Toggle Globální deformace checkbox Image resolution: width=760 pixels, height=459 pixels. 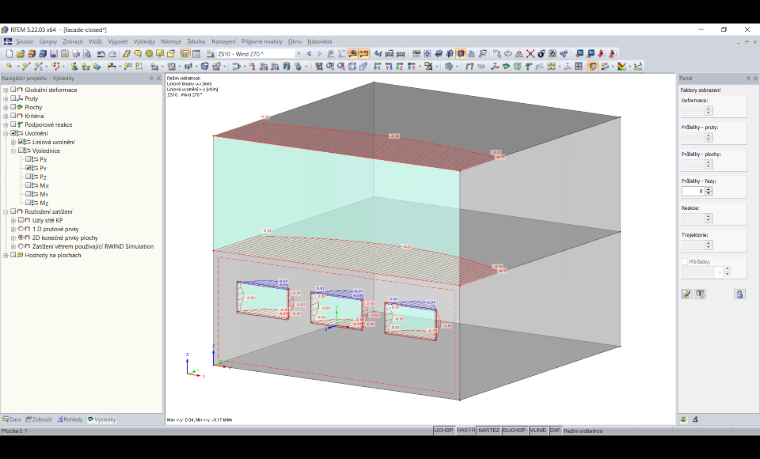14,90
